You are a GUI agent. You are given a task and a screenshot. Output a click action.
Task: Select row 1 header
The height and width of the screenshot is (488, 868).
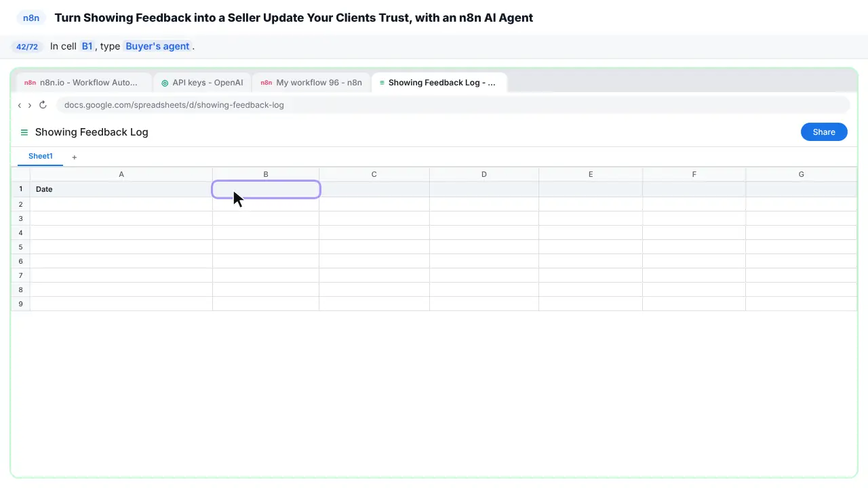pyautogui.click(x=21, y=189)
